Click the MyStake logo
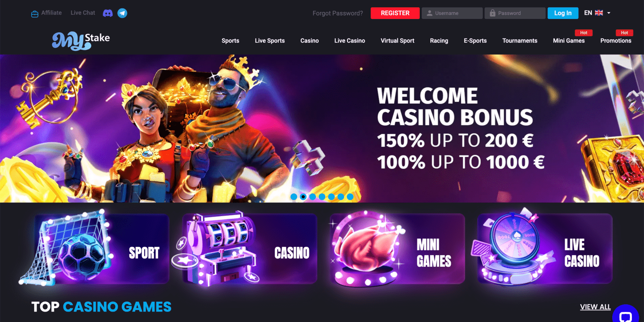The width and height of the screenshot is (644, 322). coord(81,41)
